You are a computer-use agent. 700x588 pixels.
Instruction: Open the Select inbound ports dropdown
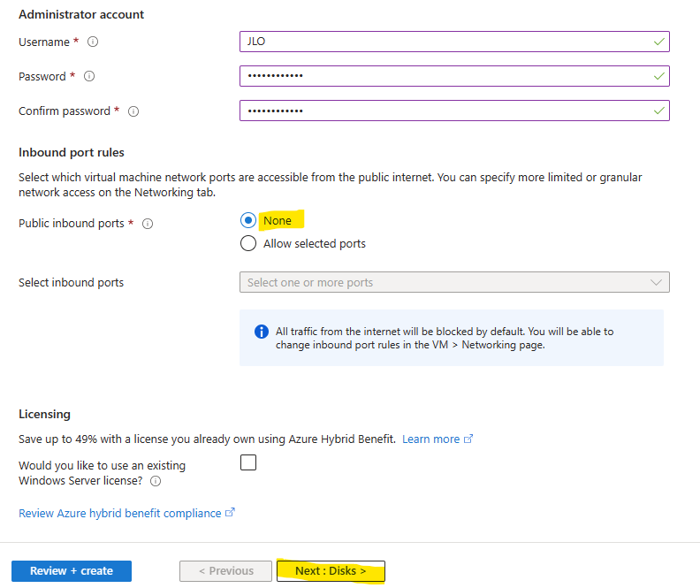454,282
